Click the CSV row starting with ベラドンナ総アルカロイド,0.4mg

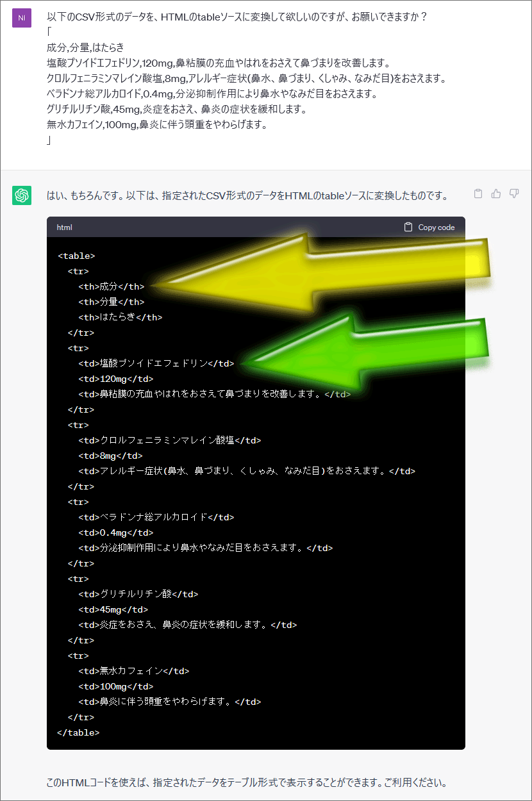click(x=212, y=94)
